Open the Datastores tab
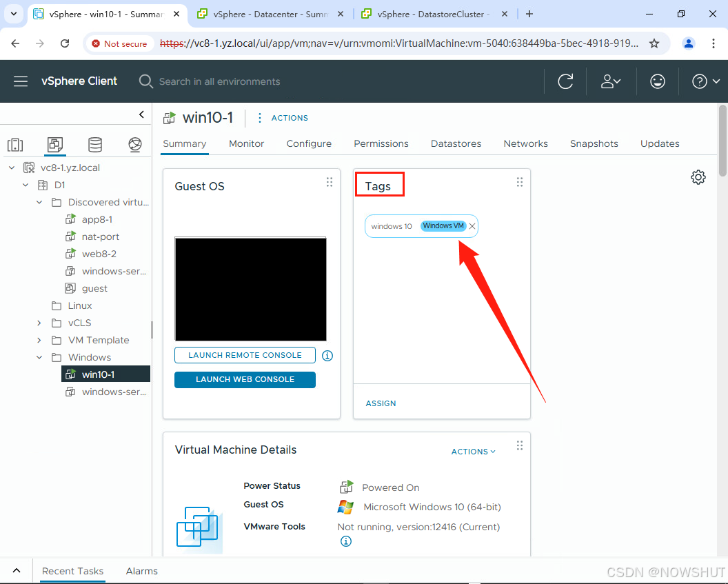This screenshot has width=728, height=584. coord(456,144)
